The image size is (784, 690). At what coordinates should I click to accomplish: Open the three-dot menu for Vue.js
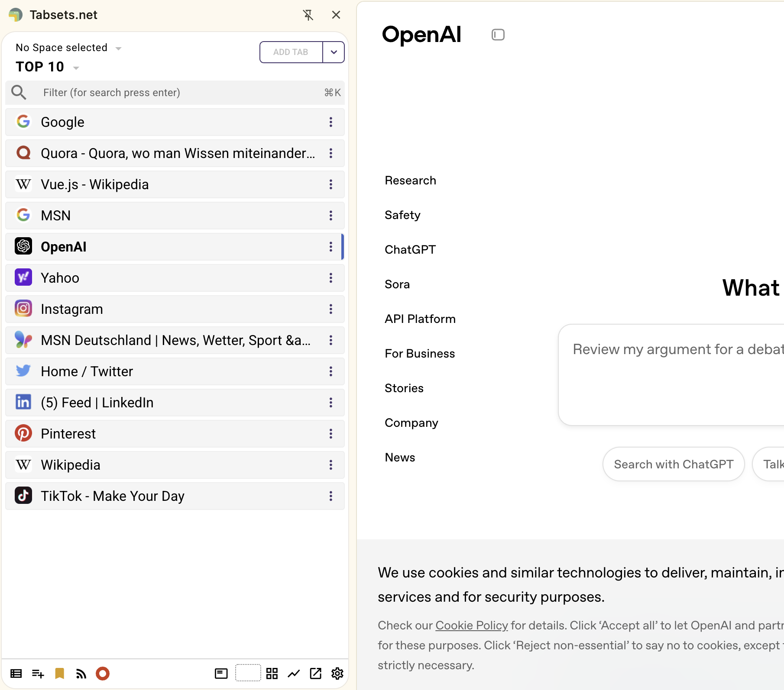[331, 184]
